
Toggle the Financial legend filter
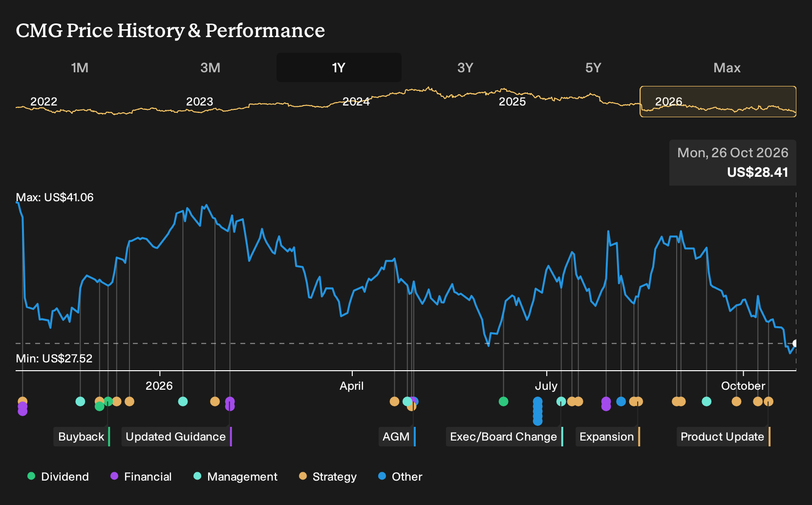[141, 476]
